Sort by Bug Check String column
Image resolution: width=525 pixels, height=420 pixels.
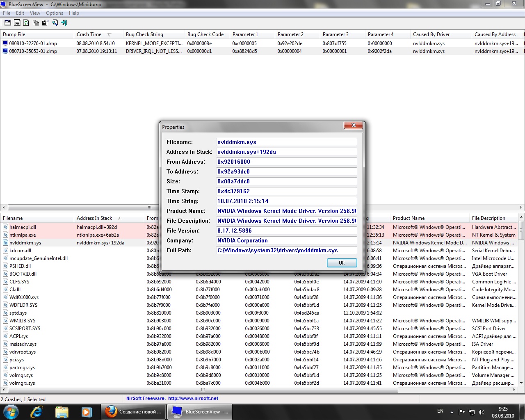tap(154, 34)
